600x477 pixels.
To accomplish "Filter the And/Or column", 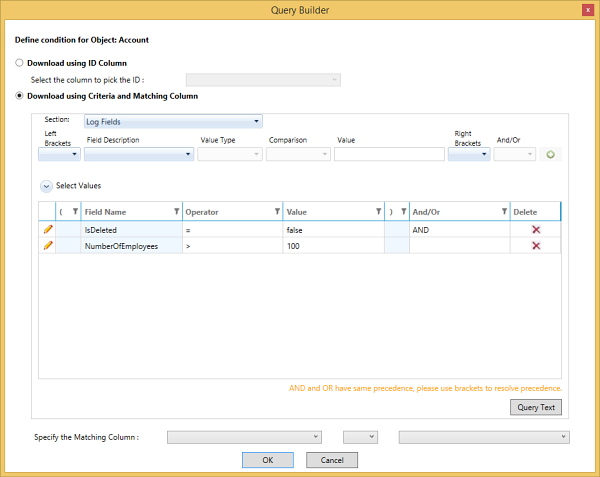I will click(x=504, y=212).
